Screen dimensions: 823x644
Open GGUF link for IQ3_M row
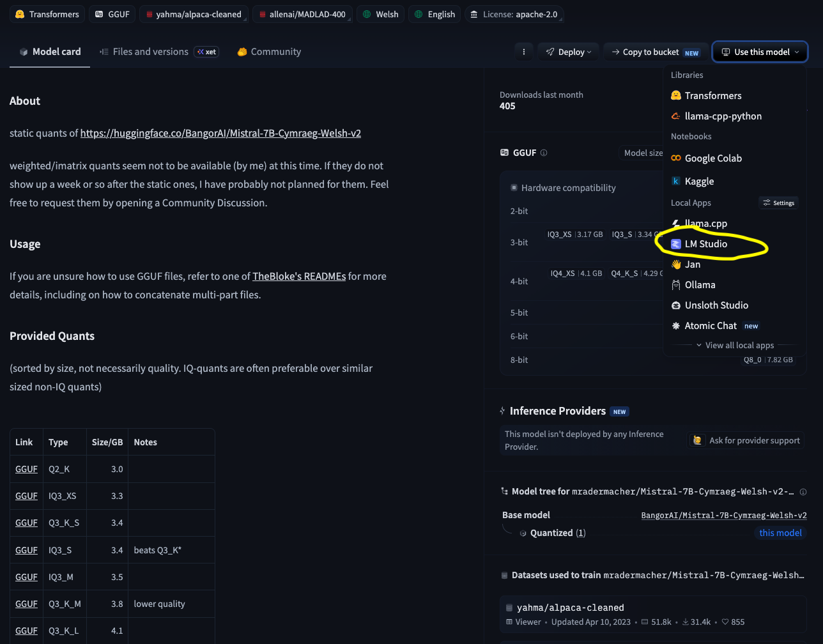click(26, 577)
